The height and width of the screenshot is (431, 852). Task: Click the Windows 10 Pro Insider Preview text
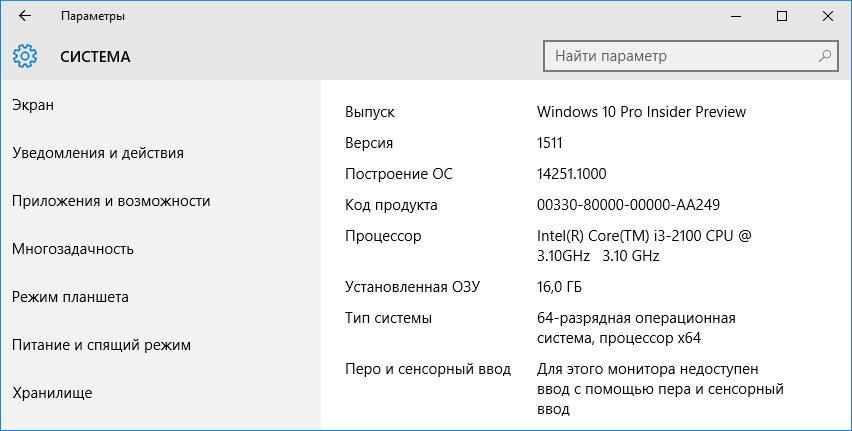[x=641, y=112]
